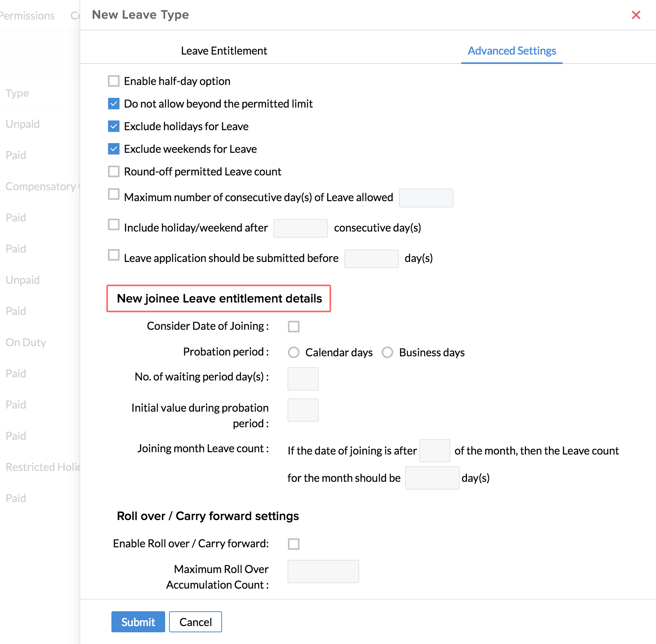Tick Round-off permitted Leave count
The height and width of the screenshot is (644, 656).
coord(114,172)
